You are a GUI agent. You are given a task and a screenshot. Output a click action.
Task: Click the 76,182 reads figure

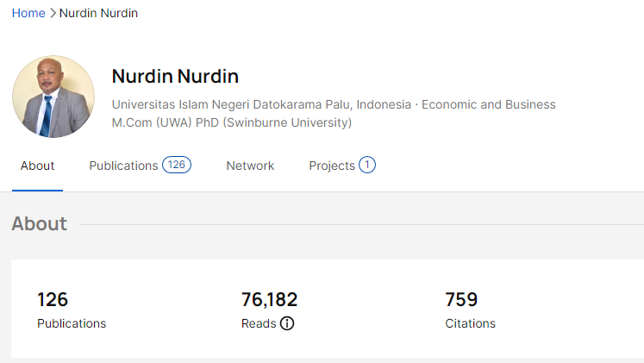coord(270,299)
